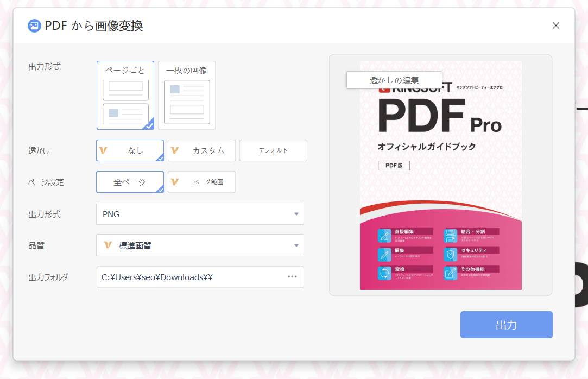Select 全ページ page setting
The width and height of the screenshot is (588, 379).
pyautogui.click(x=130, y=182)
